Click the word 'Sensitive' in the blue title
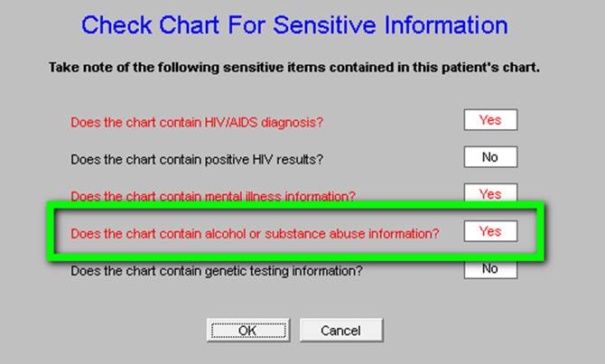605x364 pixels. pyautogui.click(x=324, y=25)
